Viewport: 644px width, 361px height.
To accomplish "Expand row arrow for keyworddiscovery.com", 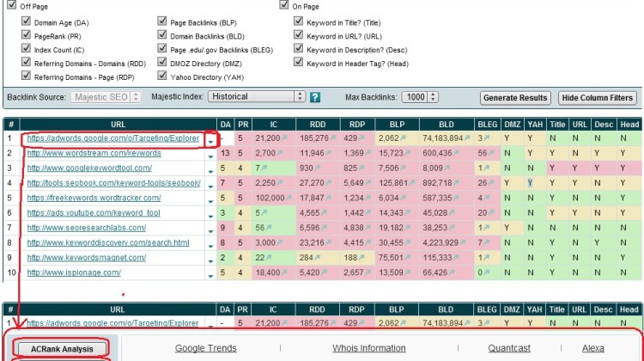I will (210, 246).
